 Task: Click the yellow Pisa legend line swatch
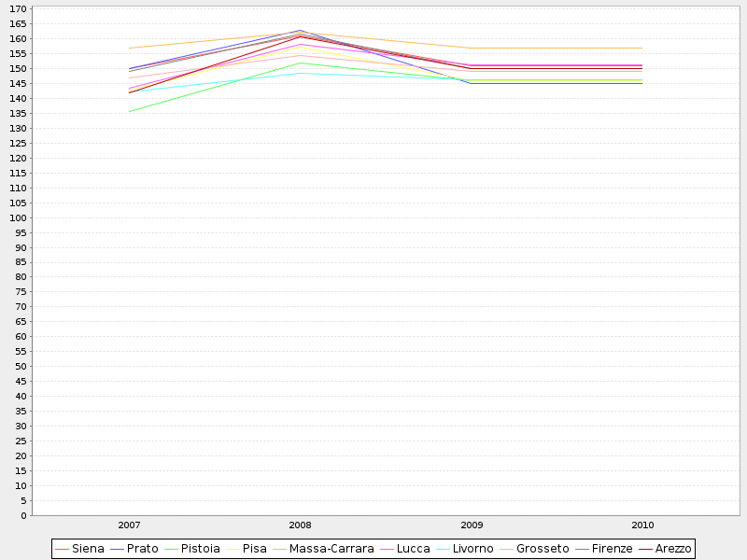pos(233,550)
